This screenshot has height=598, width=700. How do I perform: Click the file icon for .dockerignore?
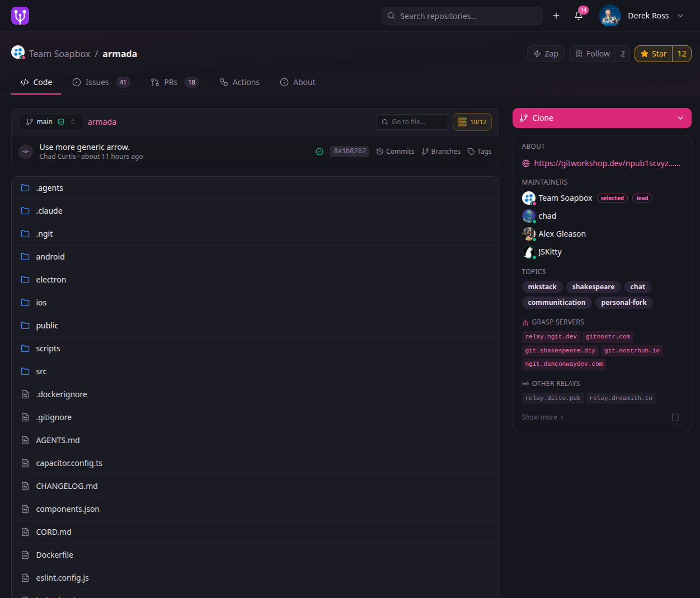point(25,394)
